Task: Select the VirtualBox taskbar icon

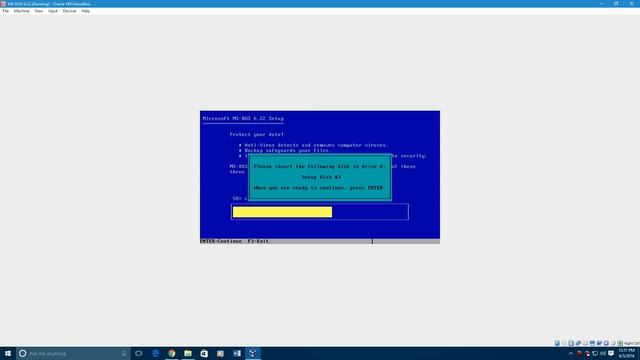Action: [x=253, y=353]
